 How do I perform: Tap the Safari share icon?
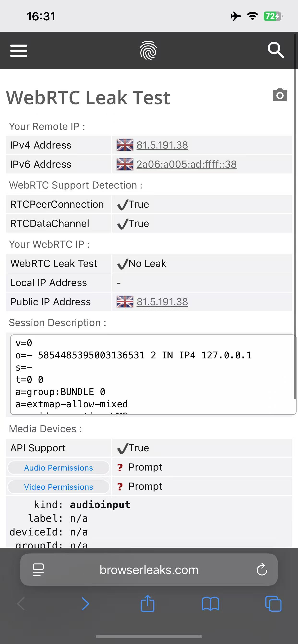click(148, 604)
